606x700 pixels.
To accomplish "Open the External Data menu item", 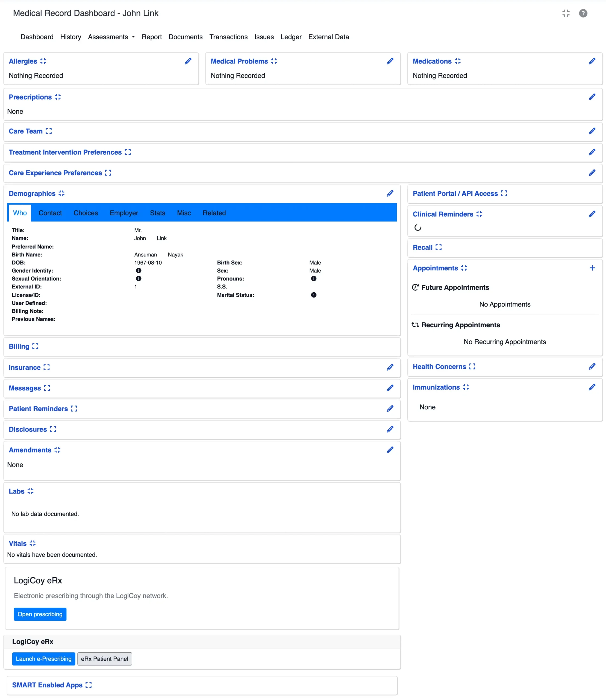I will [x=328, y=37].
